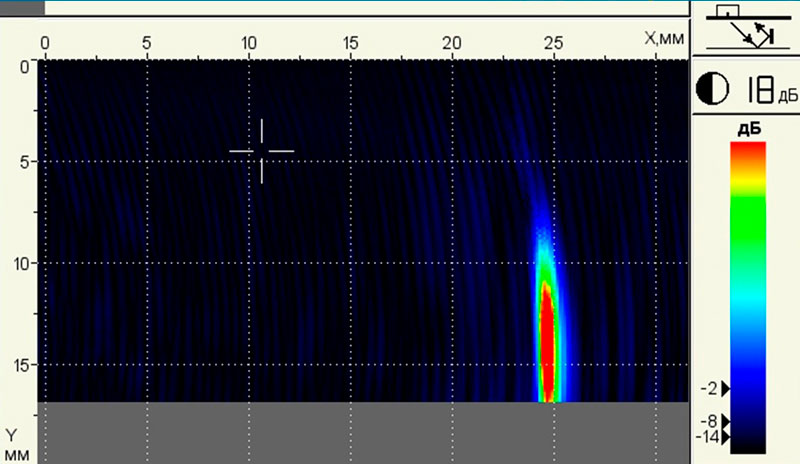Click the X,мм horizontal axis label
800x464 pixels.
point(663,39)
